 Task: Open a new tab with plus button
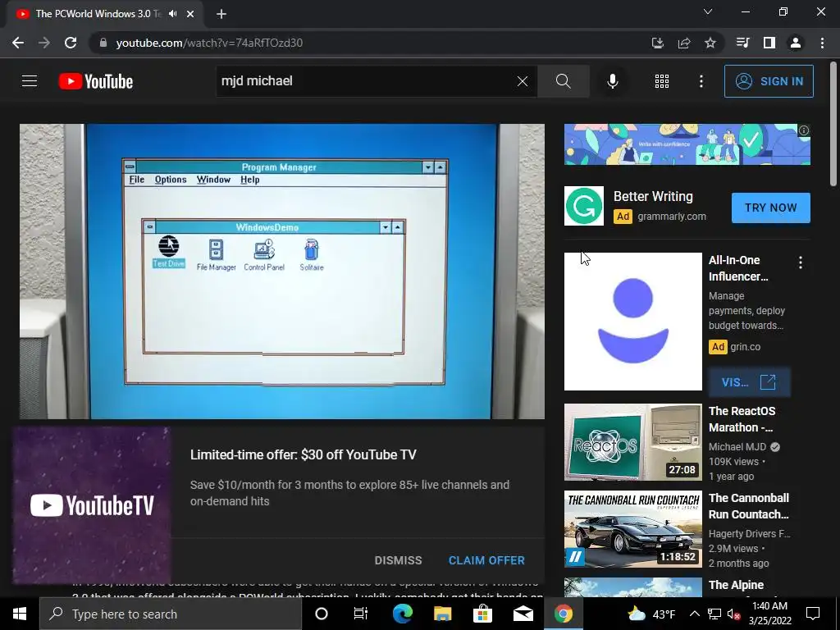point(221,14)
